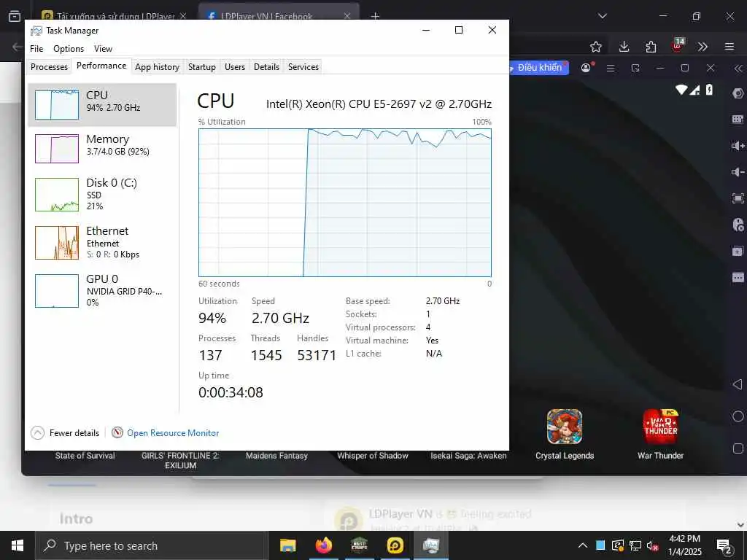The height and width of the screenshot is (560, 747).
Task: Click the LDPlayer fullscreen icon
Action: tap(738, 198)
